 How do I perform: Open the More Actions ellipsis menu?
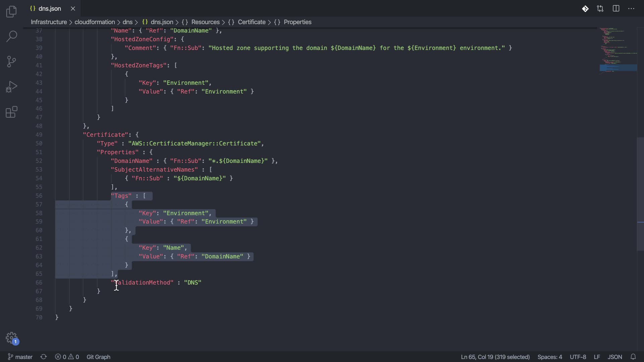(x=631, y=9)
